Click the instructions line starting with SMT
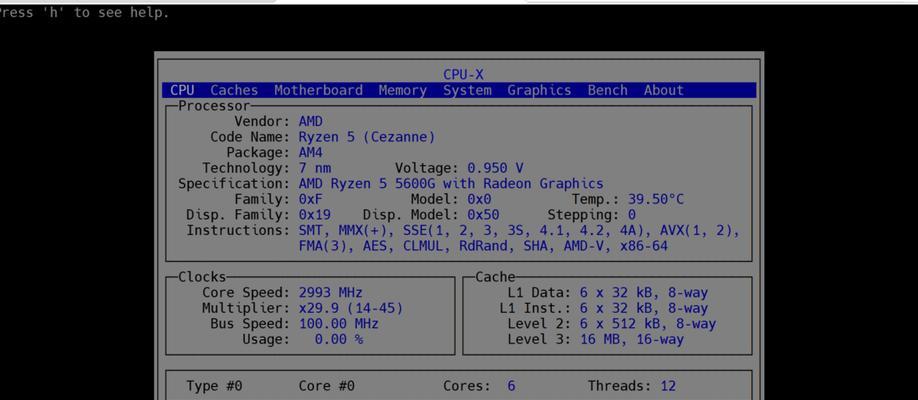The width and height of the screenshot is (918, 400). [x=519, y=231]
